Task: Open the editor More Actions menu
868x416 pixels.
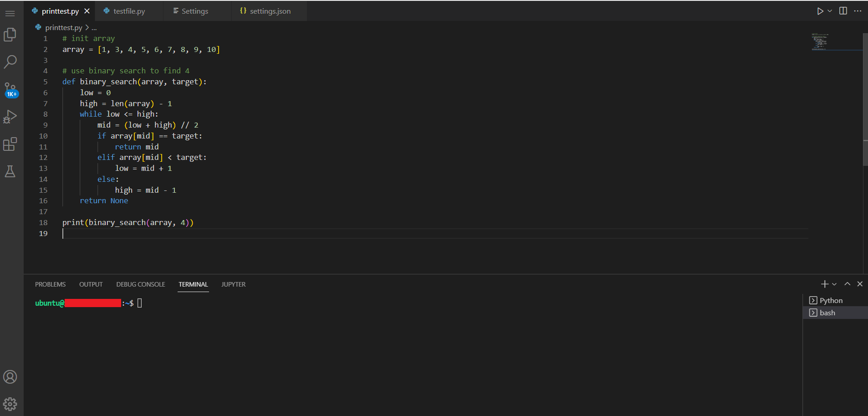Action: pyautogui.click(x=858, y=11)
